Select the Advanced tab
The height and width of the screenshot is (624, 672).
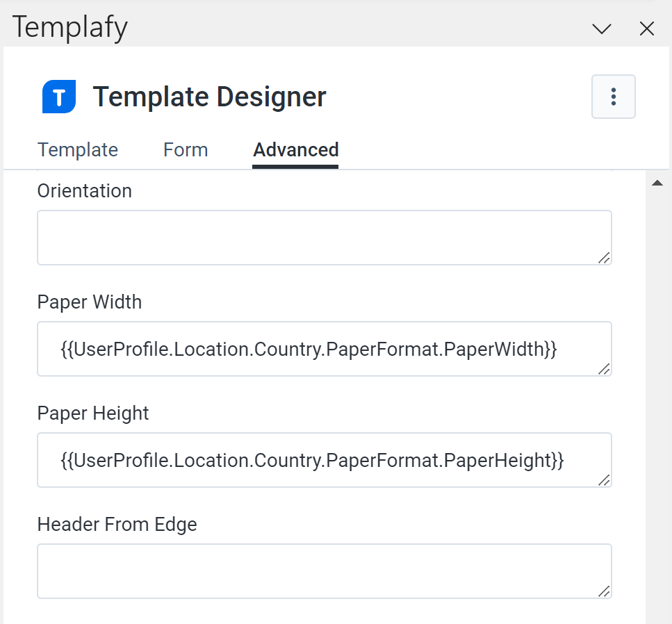pos(295,149)
